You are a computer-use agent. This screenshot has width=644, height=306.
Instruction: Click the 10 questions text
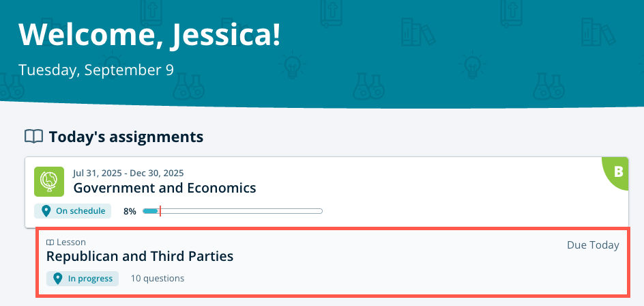pyautogui.click(x=158, y=279)
